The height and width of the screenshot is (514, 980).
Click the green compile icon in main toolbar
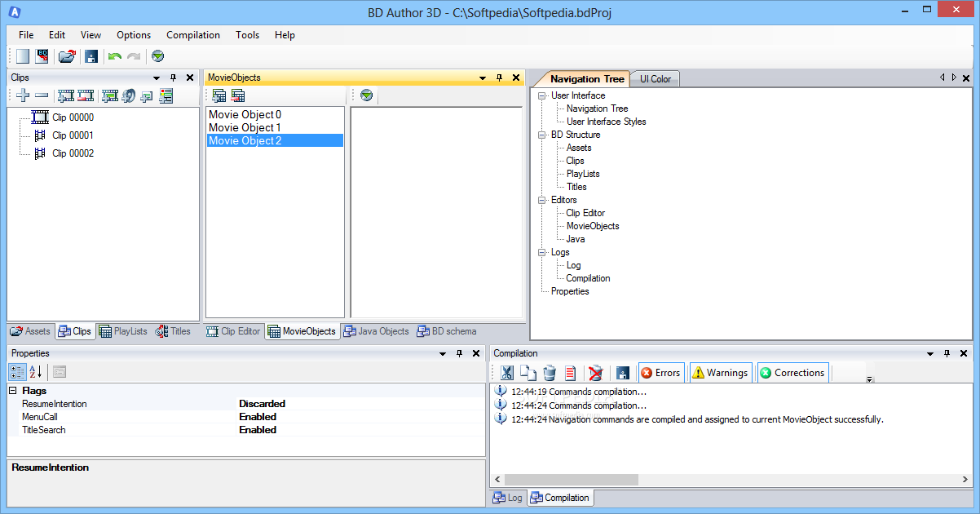coord(158,56)
